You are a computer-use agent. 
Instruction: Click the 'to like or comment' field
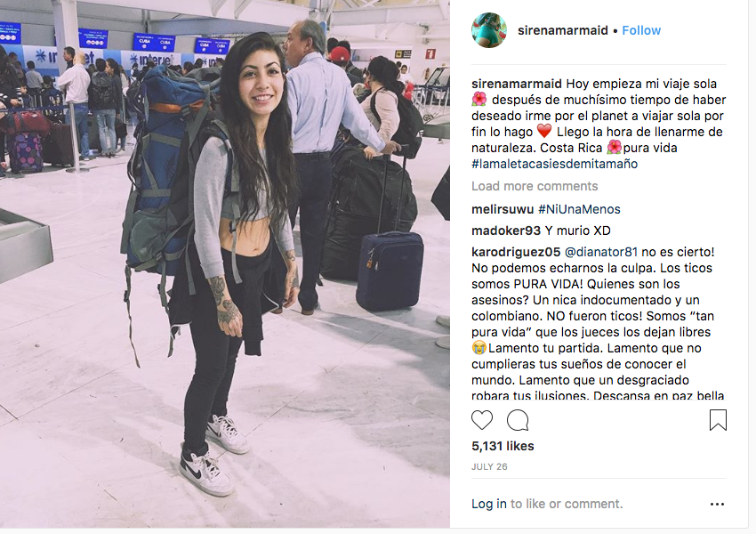[567, 504]
